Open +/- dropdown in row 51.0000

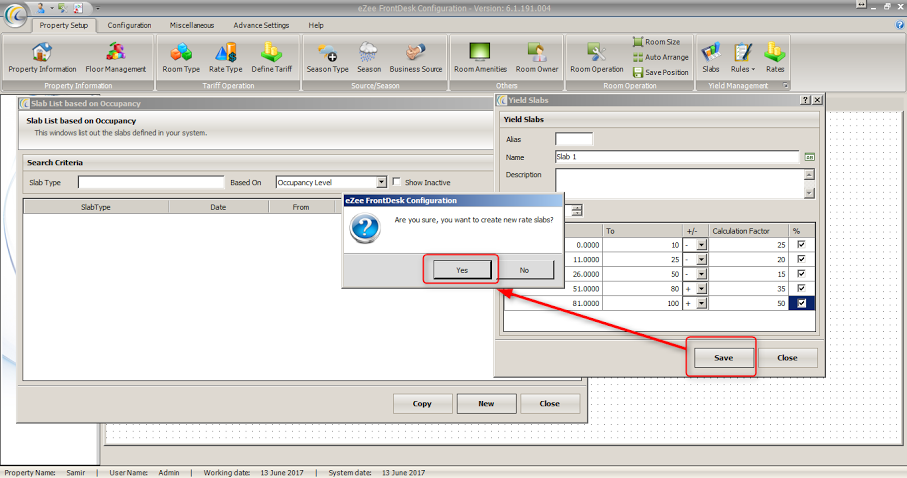click(x=702, y=288)
